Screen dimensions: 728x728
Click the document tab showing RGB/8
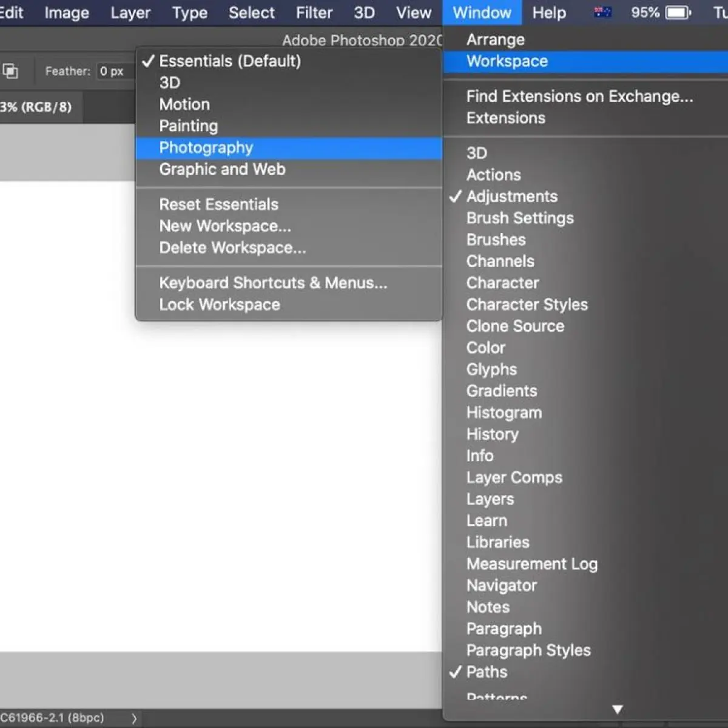(40, 107)
